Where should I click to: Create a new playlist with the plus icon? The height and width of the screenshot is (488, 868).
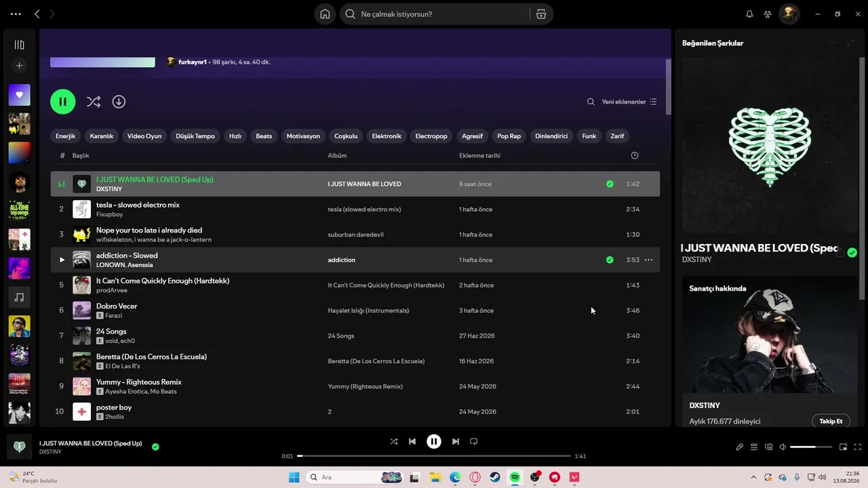[x=19, y=66]
